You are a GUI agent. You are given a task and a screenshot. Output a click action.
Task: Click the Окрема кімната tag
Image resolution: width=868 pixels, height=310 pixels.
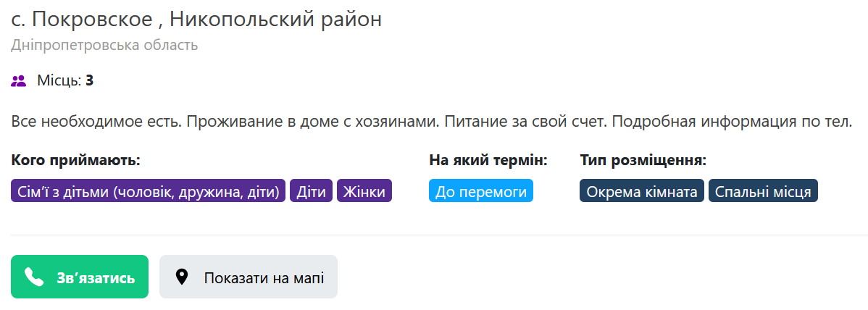pyautogui.click(x=642, y=191)
